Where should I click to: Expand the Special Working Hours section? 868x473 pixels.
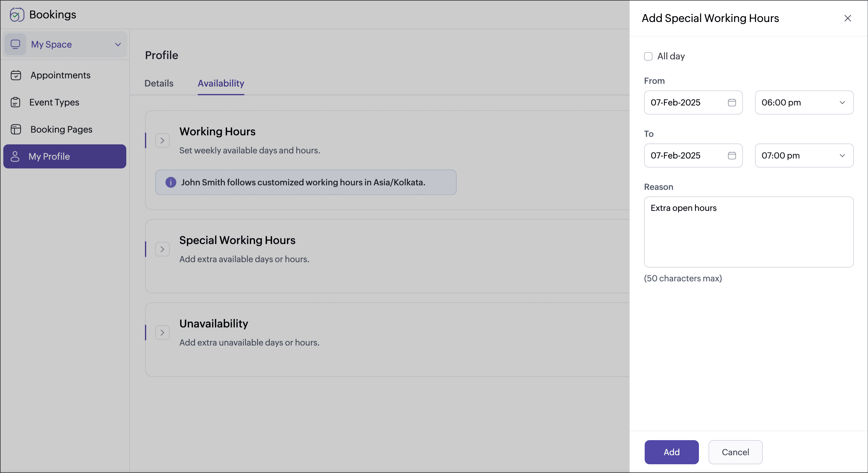click(162, 250)
